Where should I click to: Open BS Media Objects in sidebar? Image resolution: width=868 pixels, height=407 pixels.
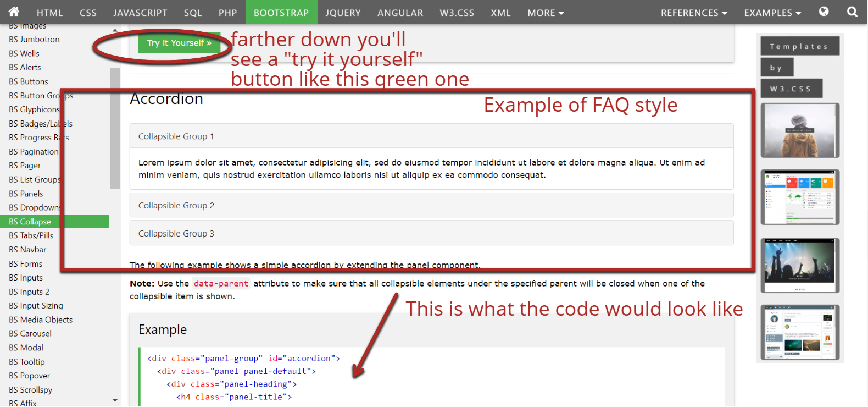click(x=41, y=320)
